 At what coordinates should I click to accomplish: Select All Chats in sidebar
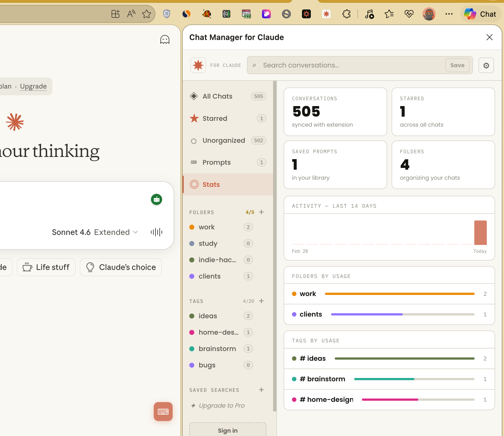point(228,96)
